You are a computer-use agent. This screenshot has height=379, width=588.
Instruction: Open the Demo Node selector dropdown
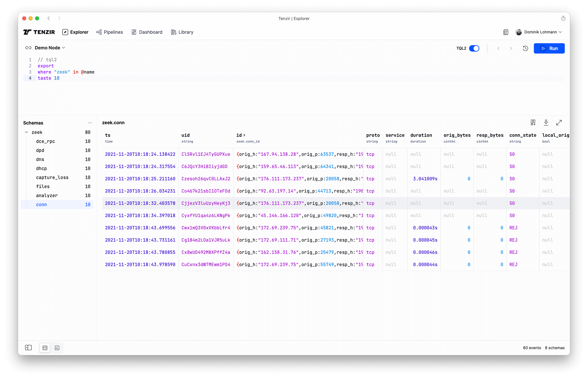coord(50,48)
